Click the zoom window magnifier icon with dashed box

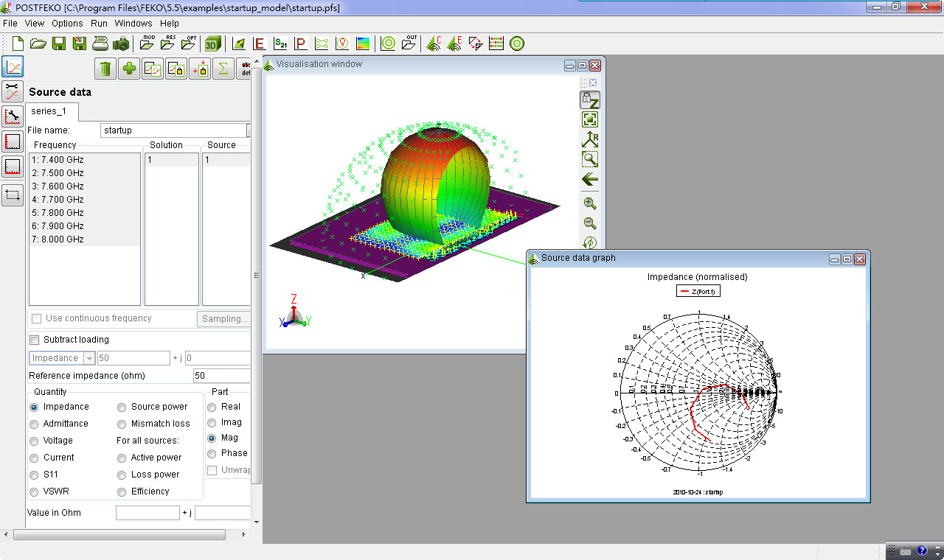click(x=590, y=159)
